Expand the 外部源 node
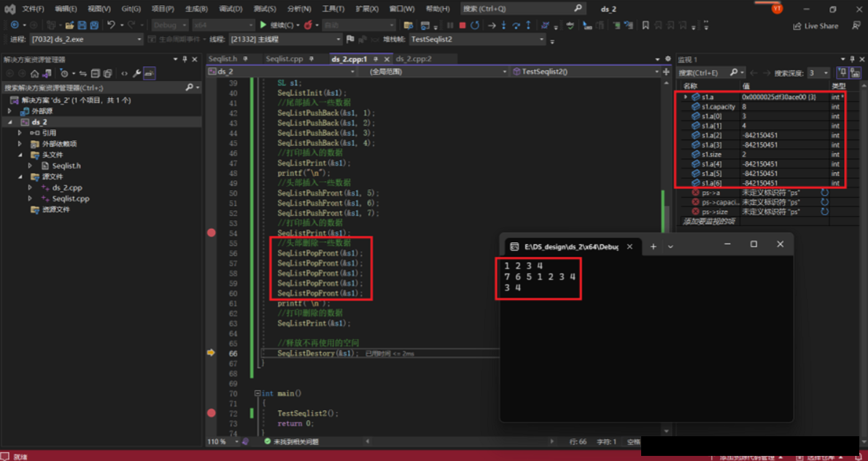Image resolution: width=868 pixels, height=461 pixels. [9, 111]
